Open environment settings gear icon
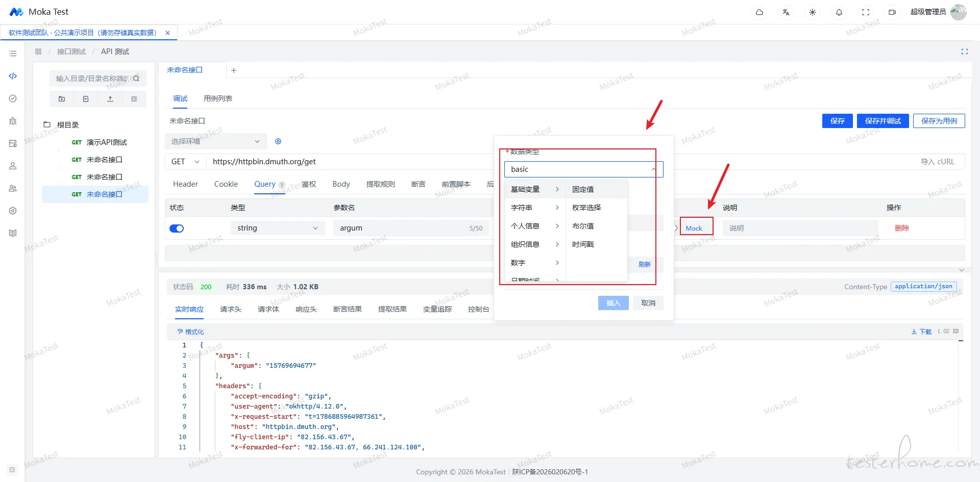The image size is (980, 482). tap(278, 141)
